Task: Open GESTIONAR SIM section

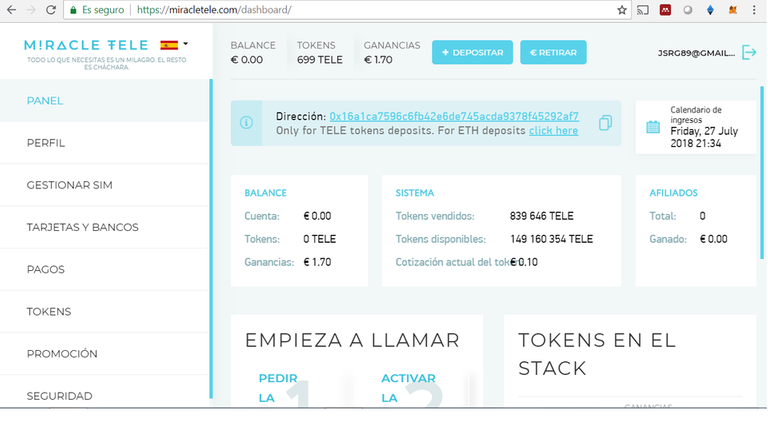Action: pyautogui.click(x=104, y=185)
